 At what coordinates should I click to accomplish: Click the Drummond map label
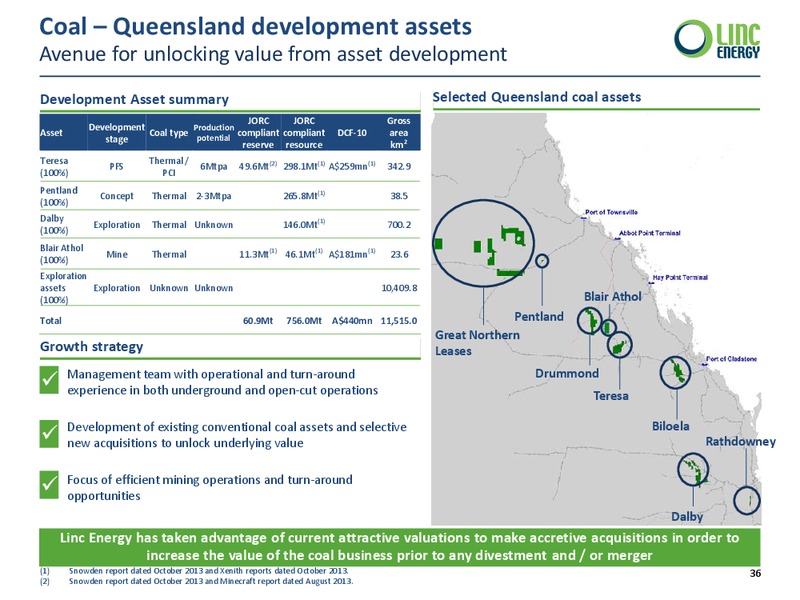(567, 373)
